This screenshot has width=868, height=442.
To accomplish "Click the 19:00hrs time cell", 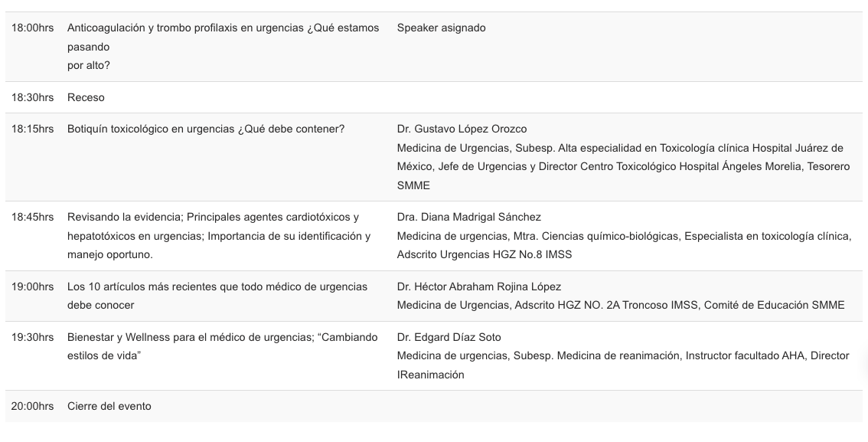I will (33, 287).
